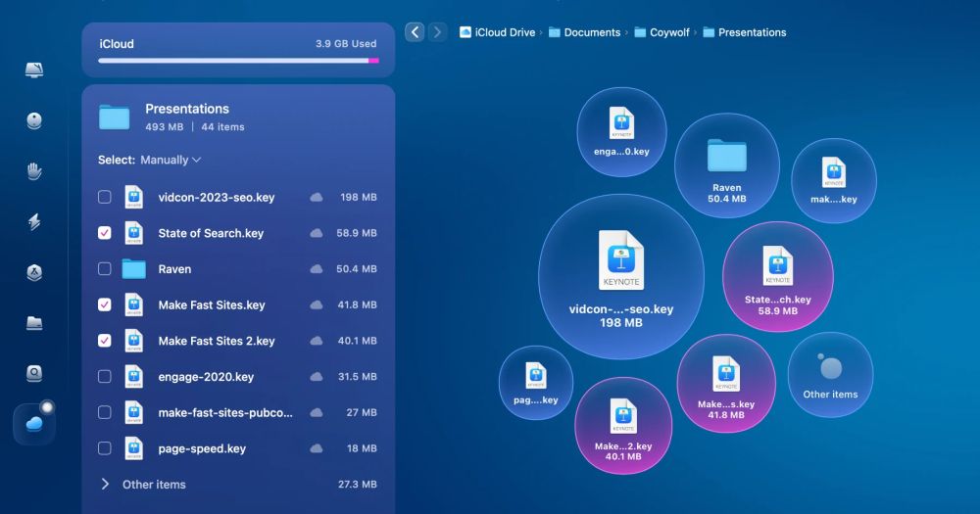Click the large Presentations folder icon in panel header

click(x=114, y=117)
